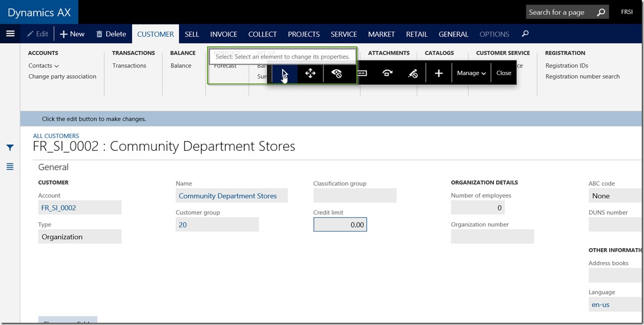Open the INVOICE tab
Screen dimensions: 644x325
click(x=224, y=34)
